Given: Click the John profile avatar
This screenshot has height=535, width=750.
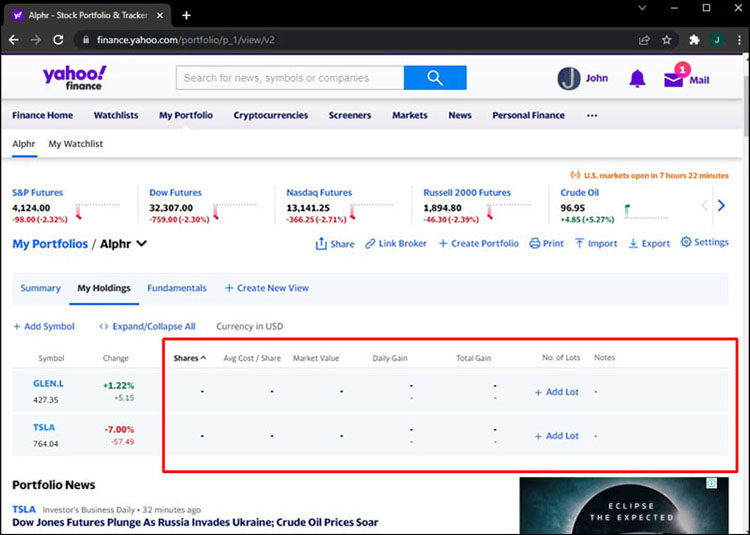Looking at the screenshot, I should click(x=569, y=78).
